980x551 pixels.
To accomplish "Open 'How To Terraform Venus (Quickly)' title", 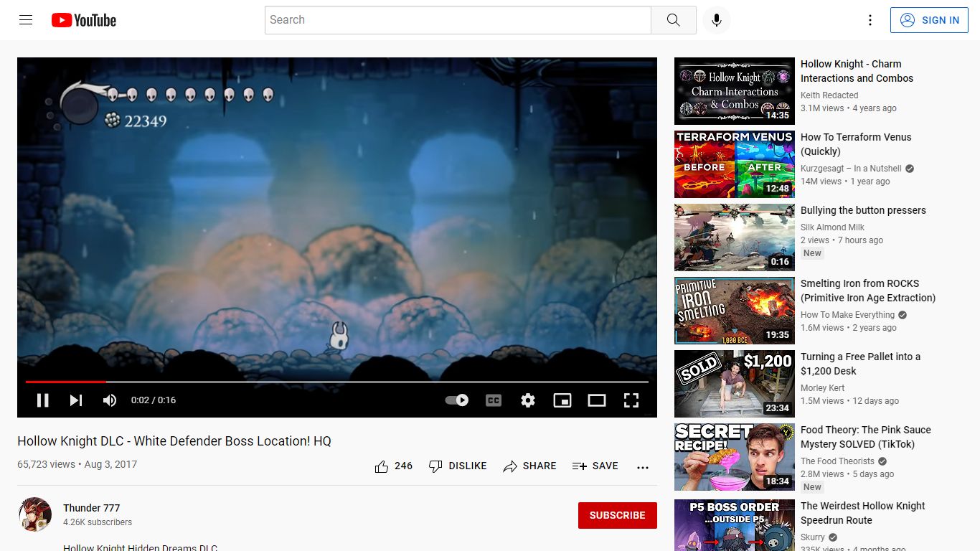I will [x=856, y=144].
